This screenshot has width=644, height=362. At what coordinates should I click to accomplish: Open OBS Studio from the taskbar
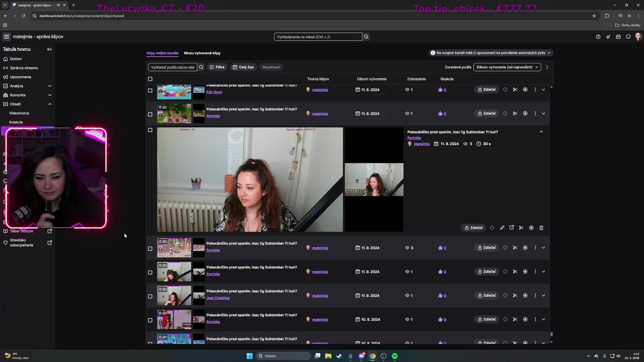[x=383, y=356]
